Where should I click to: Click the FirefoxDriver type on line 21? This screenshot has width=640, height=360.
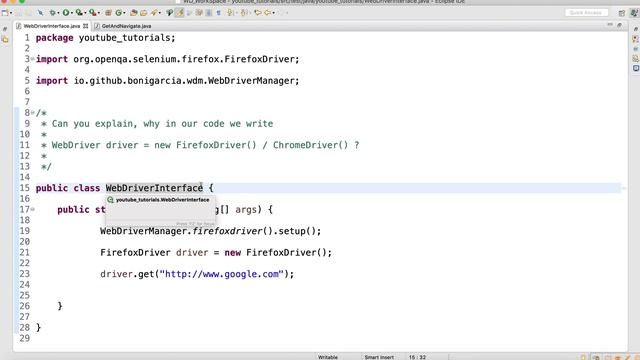pyautogui.click(x=135, y=253)
